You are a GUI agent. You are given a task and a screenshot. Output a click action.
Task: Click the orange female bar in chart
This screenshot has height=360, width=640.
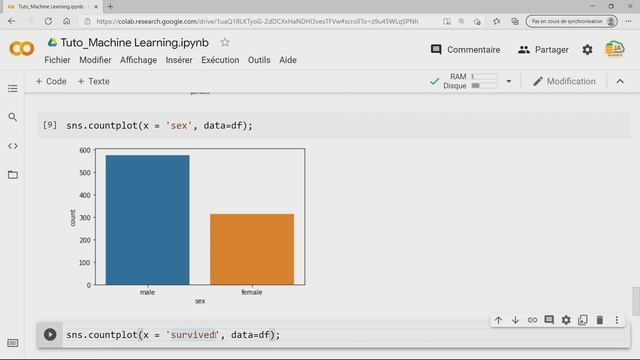point(252,249)
